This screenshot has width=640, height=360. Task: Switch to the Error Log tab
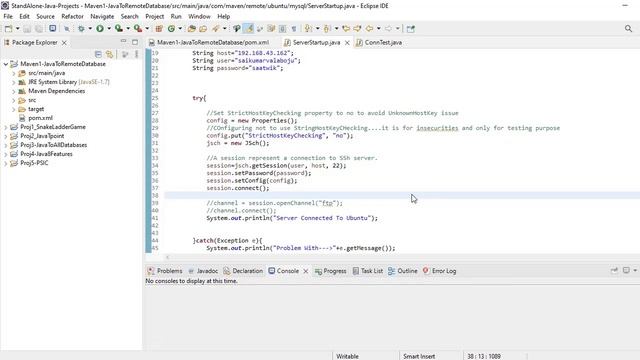click(440, 271)
